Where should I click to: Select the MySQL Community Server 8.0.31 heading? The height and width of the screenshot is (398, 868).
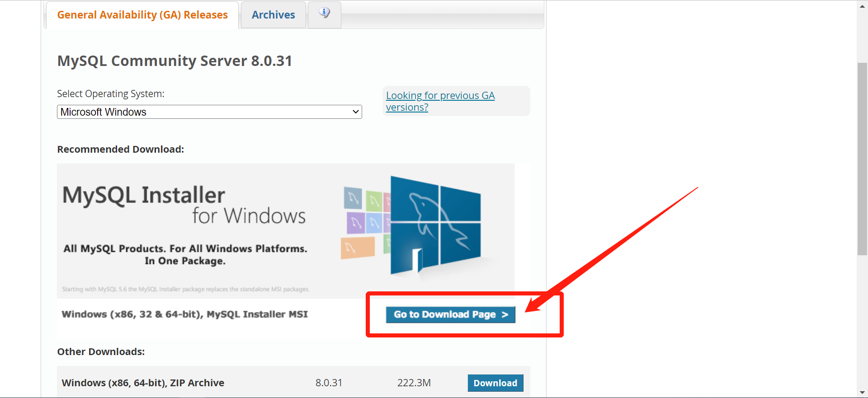[x=175, y=61]
